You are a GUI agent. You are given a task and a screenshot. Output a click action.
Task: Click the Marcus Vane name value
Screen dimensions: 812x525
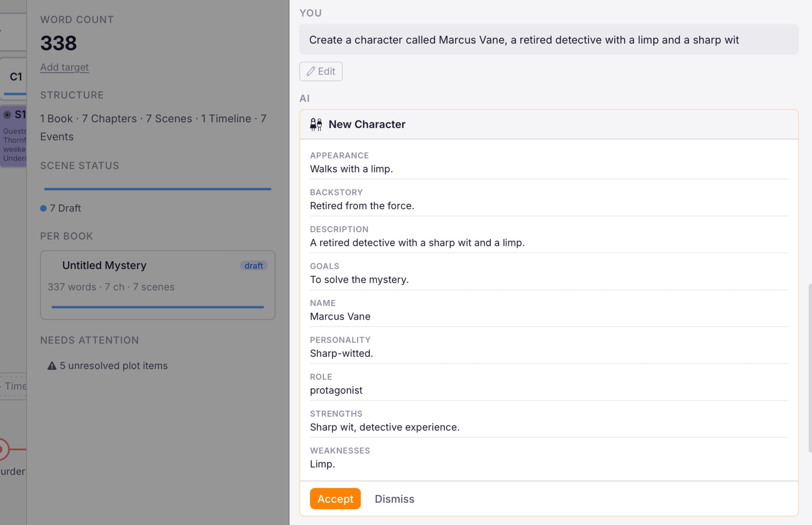pos(340,316)
